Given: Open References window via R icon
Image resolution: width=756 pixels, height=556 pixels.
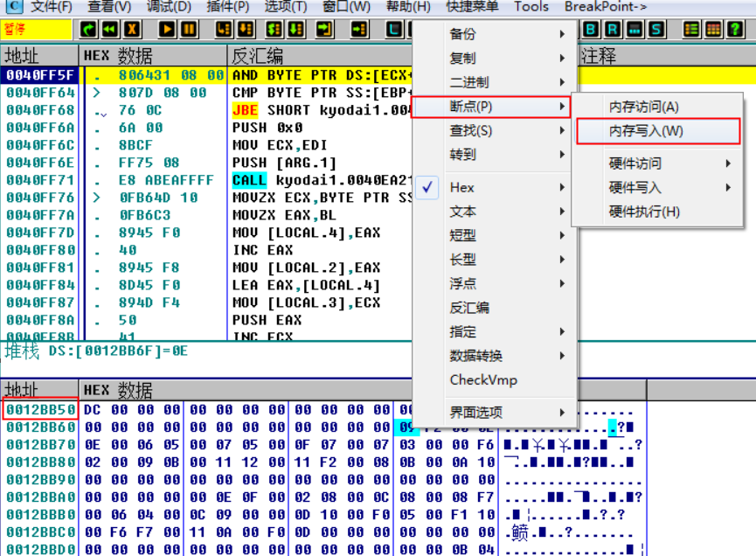Looking at the screenshot, I should tap(613, 30).
